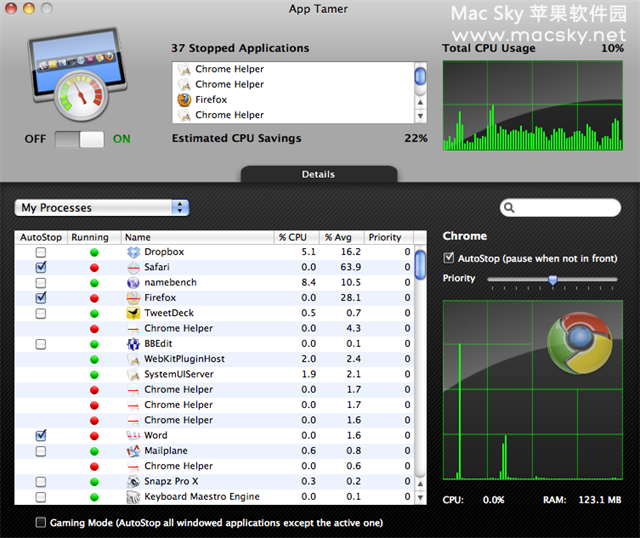Select the SystemUIServer row name
Viewport: 640px width, 538px height.
coord(179,374)
